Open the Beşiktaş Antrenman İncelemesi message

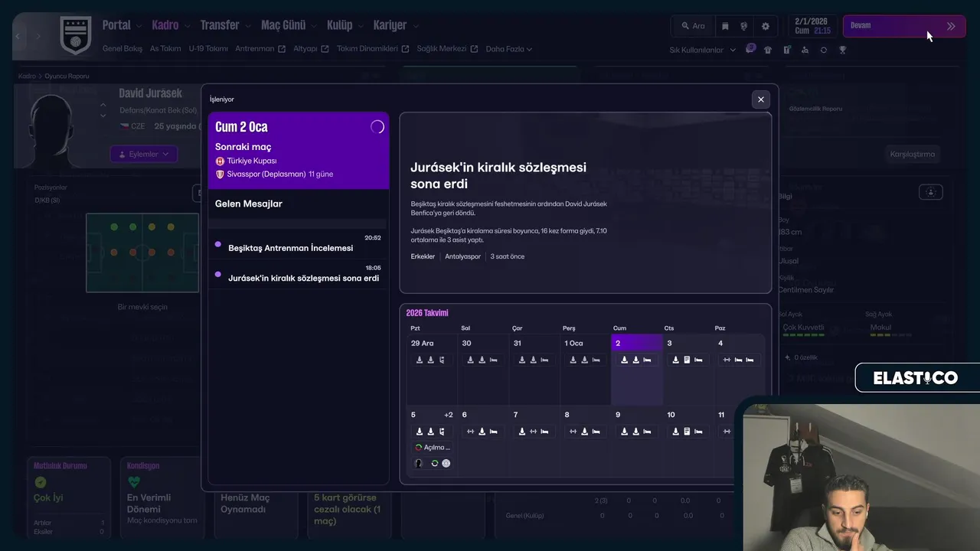pos(299,244)
